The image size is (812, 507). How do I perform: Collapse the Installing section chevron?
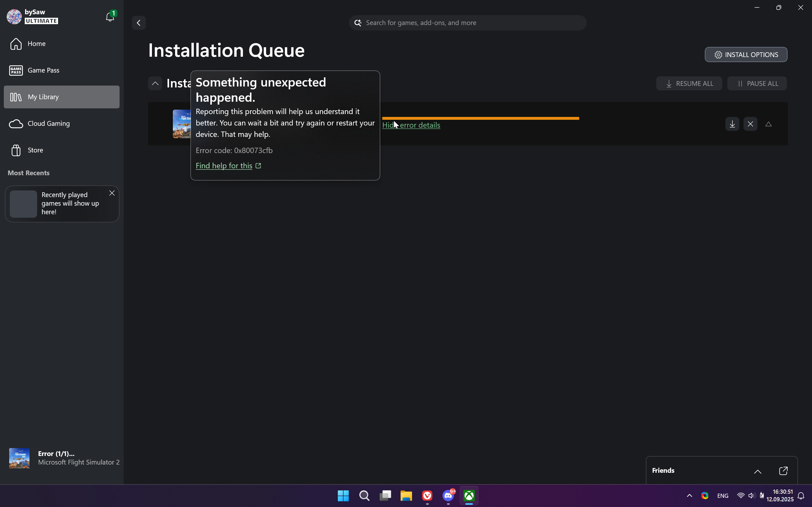(155, 83)
